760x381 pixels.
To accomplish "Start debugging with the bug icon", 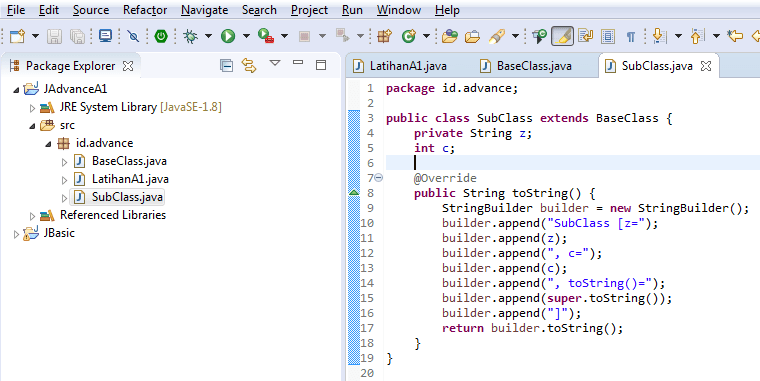I will tap(191, 36).
